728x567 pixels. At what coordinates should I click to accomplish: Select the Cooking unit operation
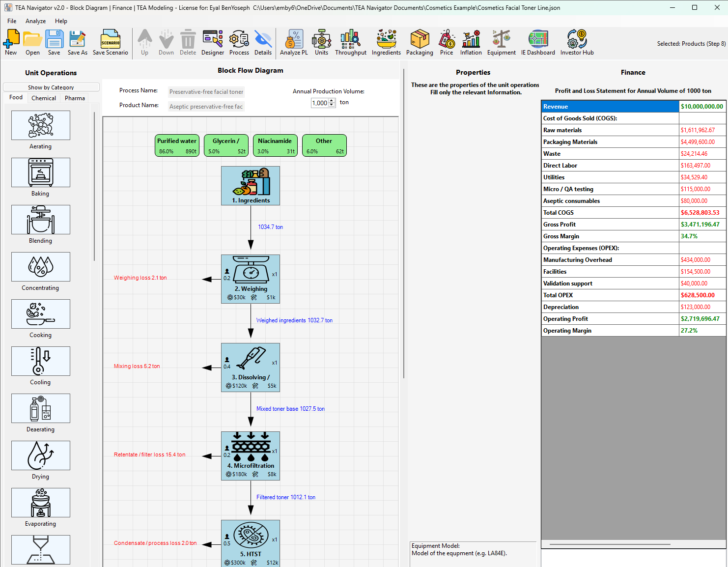pyautogui.click(x=41, y=314)
